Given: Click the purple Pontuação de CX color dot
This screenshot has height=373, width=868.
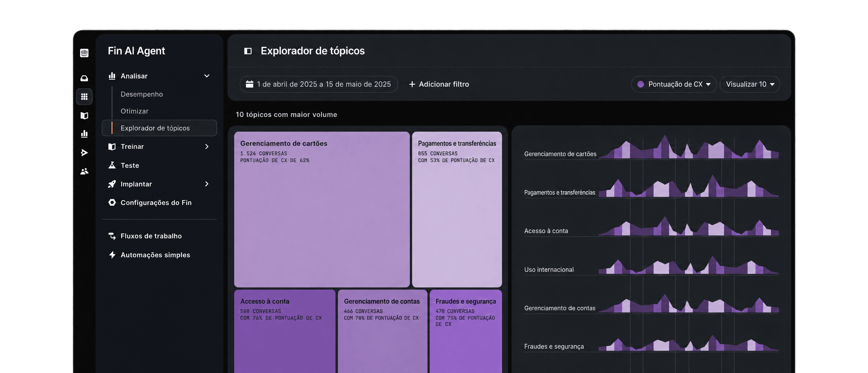Looking at the screenshot, I should coord(641,84).
